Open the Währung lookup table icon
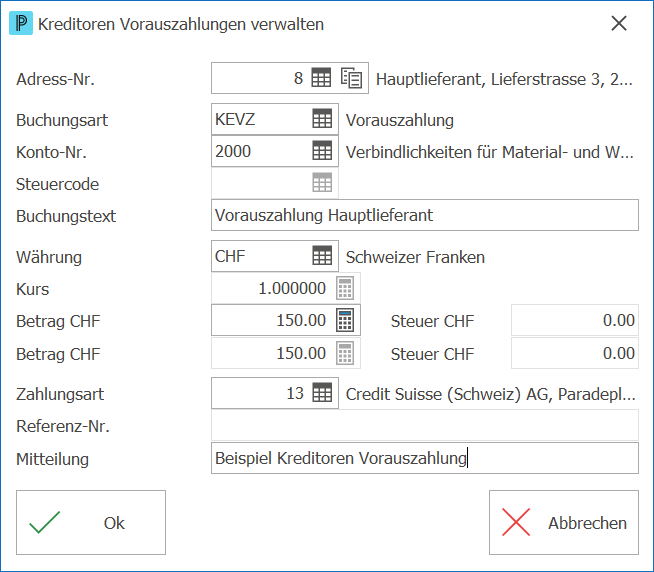The image size is (654, 572). pyautogui.click(x=322, y=255)
